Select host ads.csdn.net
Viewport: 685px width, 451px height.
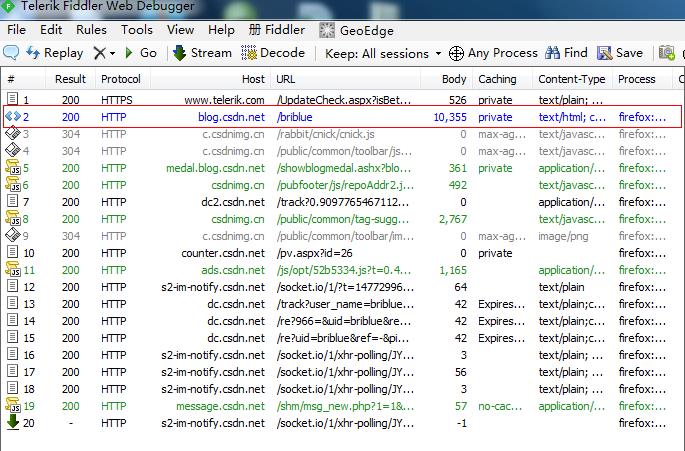point(233,271)
